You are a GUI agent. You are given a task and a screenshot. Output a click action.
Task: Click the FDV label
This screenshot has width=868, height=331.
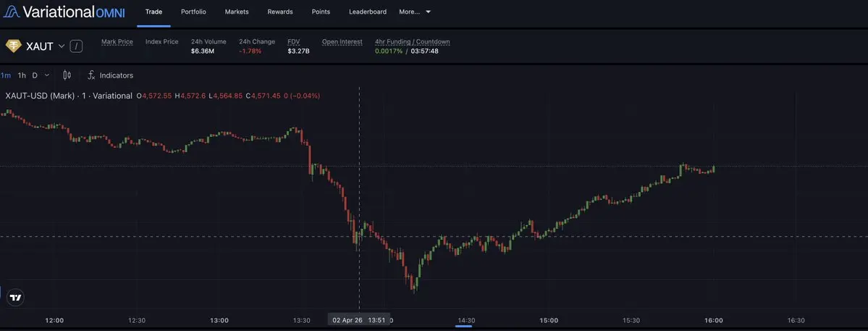293,41
